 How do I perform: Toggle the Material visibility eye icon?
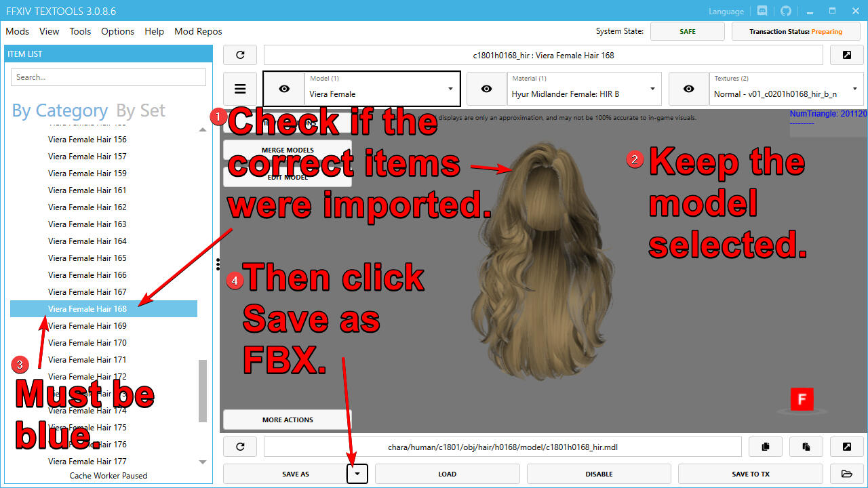pyautogui.click(x=486, y=89)
